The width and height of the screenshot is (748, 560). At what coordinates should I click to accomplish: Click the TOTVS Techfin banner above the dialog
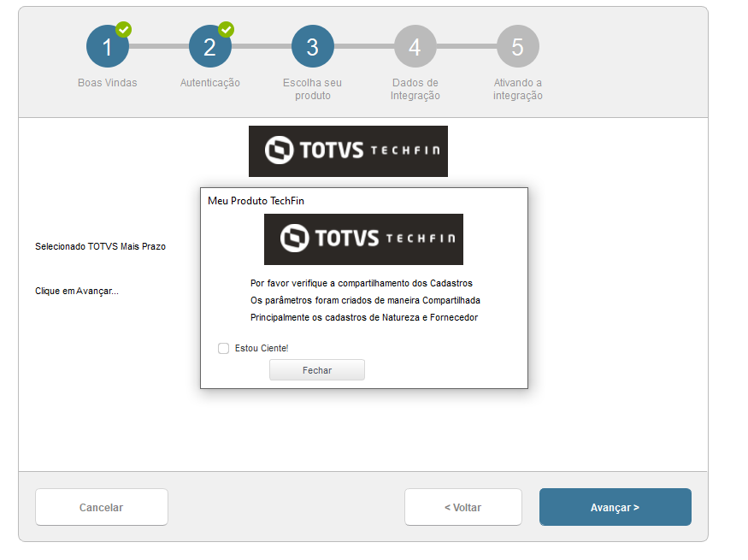point(348,151)
